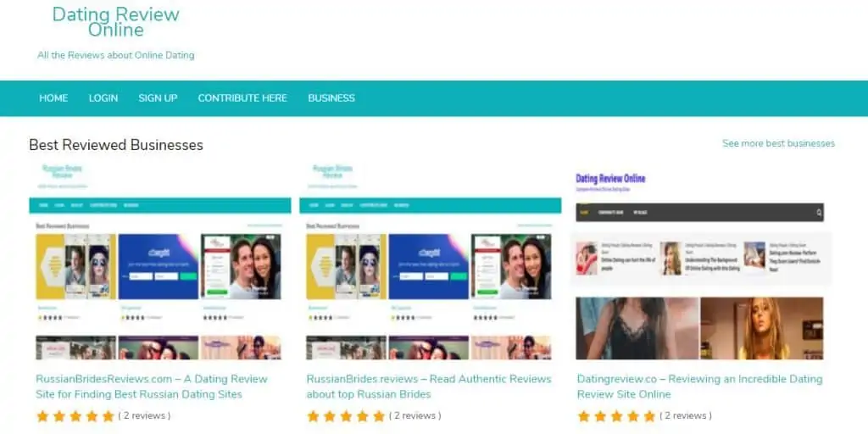868x434 pixels.
Task: Open the RussianBrides.reviews listing title
Action: [x=429, y=387]
